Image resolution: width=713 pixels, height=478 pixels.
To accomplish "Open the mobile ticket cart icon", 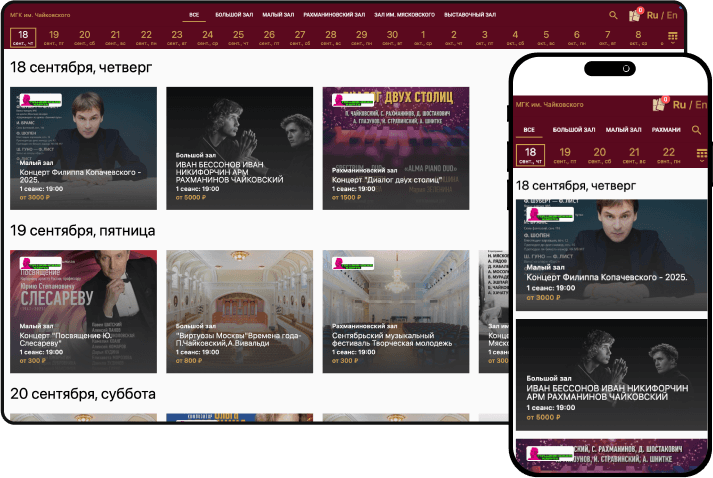I will click(659, 104).
